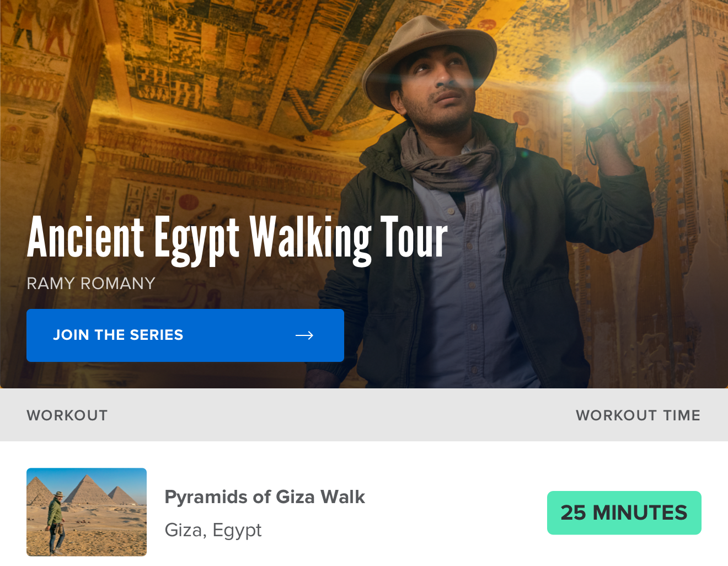Click the word Egypt in the heading

[196, 237]
